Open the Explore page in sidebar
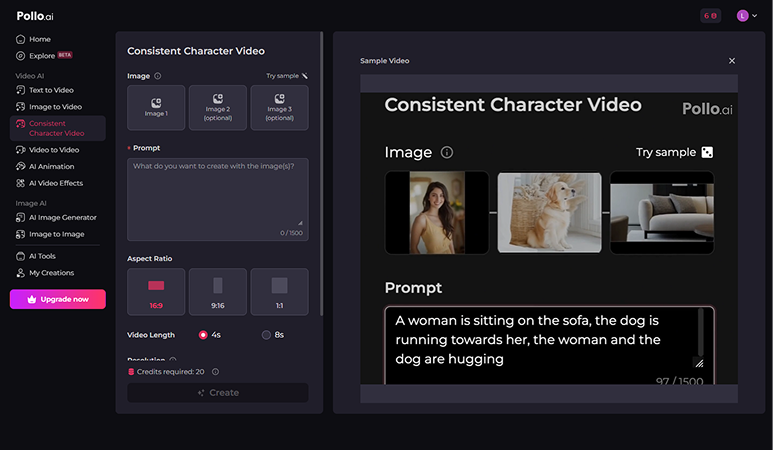The height and width of the screenshot is (450, 773). (44, 56)
